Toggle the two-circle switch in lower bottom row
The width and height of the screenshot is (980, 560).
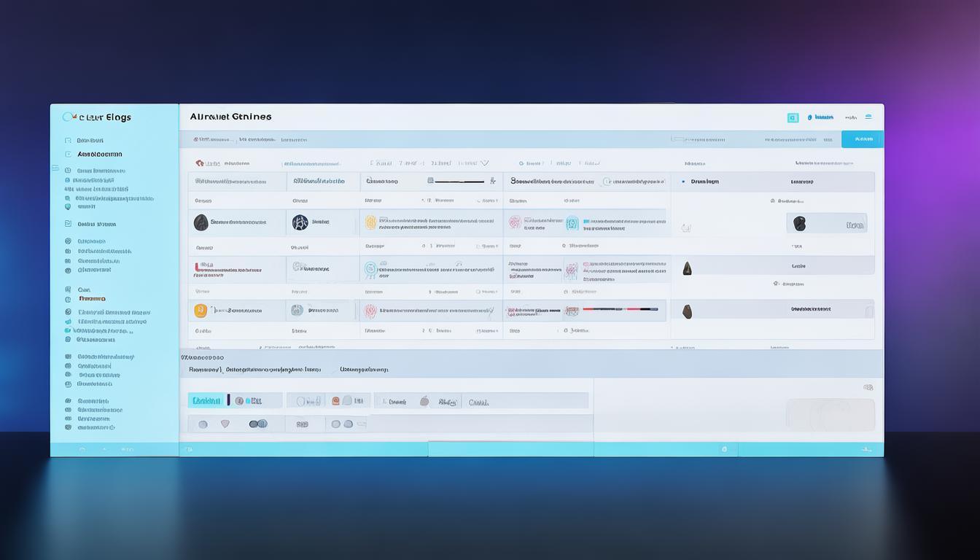258,424
